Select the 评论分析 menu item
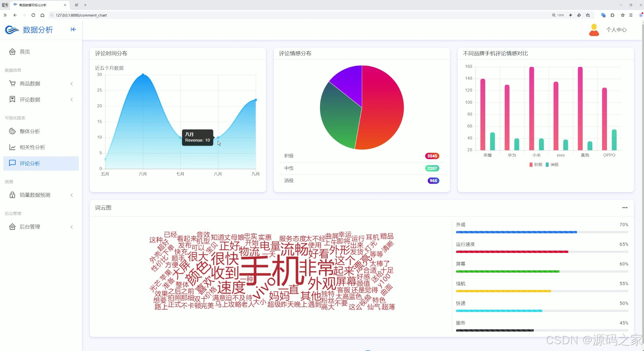This screenshot has height=351, width=644. pyautogui.click(x=30, y=163)
